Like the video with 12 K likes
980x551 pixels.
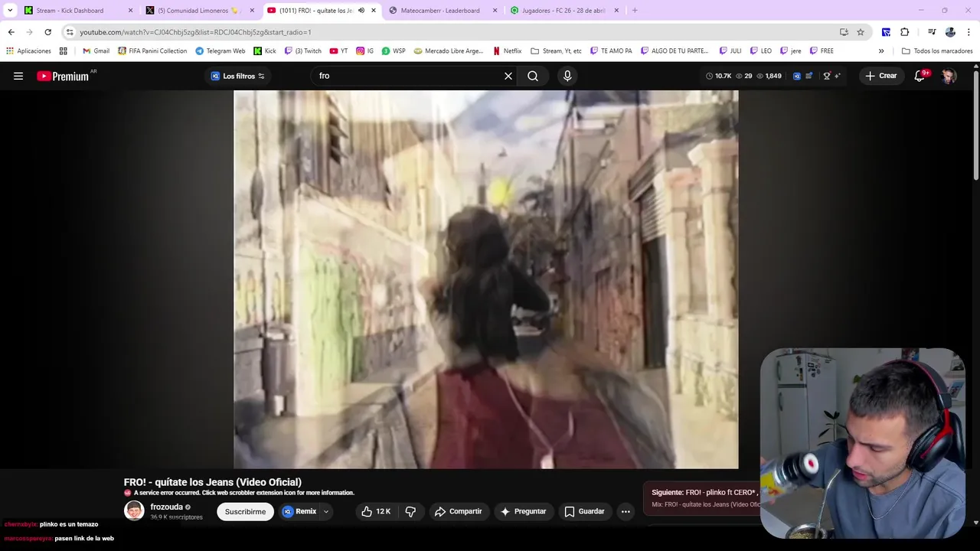(x=377, y=511)
